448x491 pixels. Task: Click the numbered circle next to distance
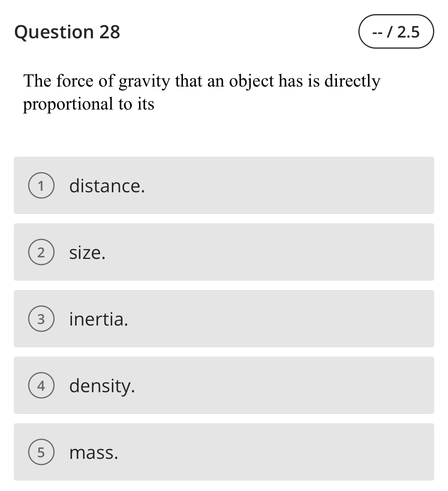click(x=42, y=186)
